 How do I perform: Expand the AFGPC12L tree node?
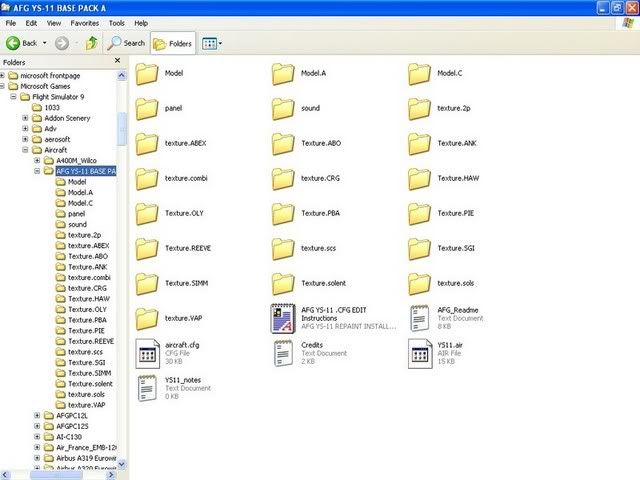37,416
